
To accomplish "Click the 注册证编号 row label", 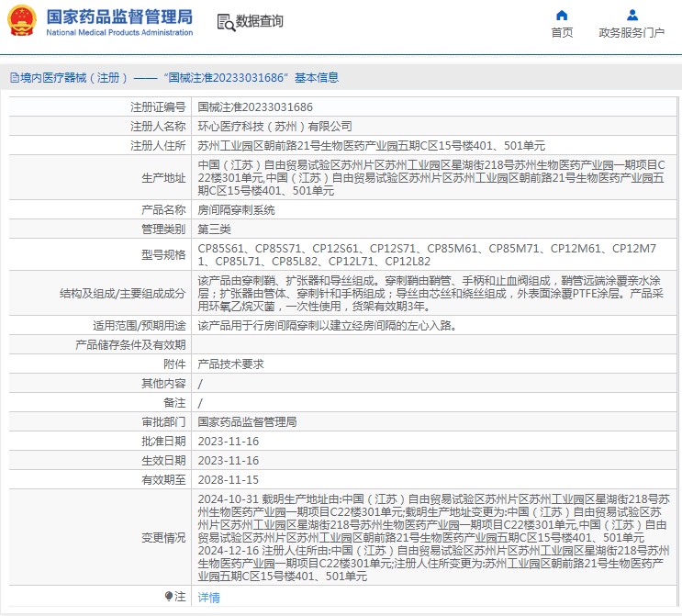I will pyautogui.click(x=158, y=107).
